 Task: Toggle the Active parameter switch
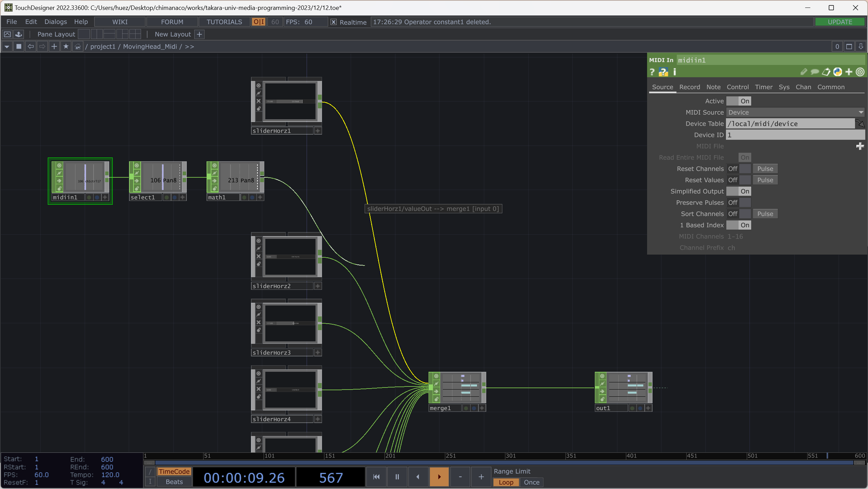738,101
